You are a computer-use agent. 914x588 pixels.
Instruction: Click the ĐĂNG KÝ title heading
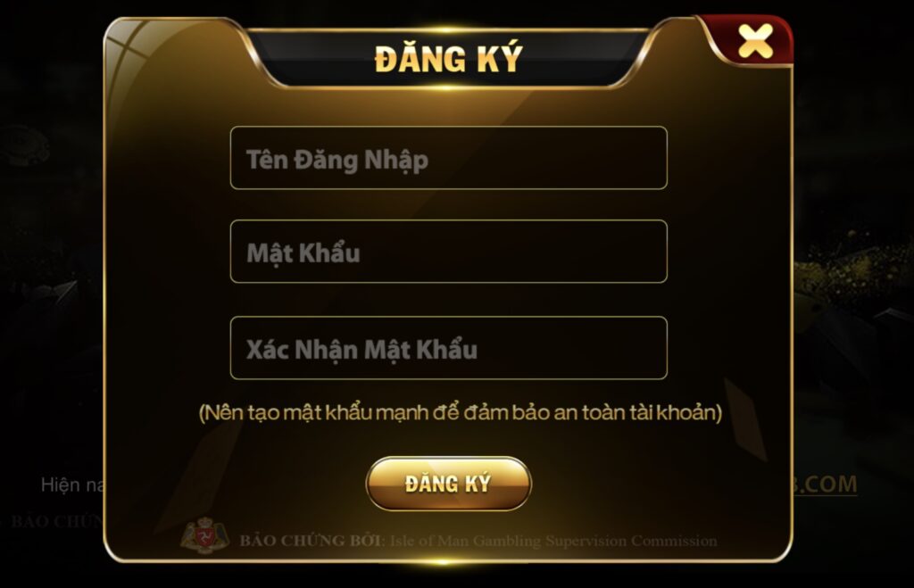coord(448,59)
